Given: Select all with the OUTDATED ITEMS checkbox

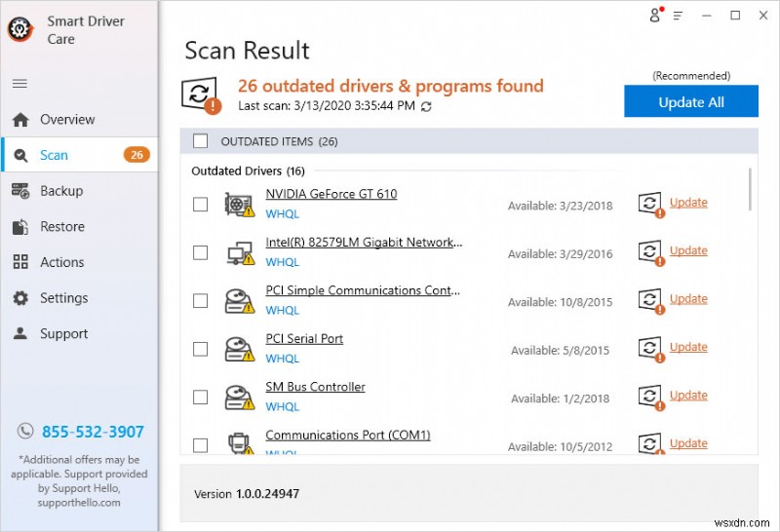Looking at the screenshot, I should [201, 141].
